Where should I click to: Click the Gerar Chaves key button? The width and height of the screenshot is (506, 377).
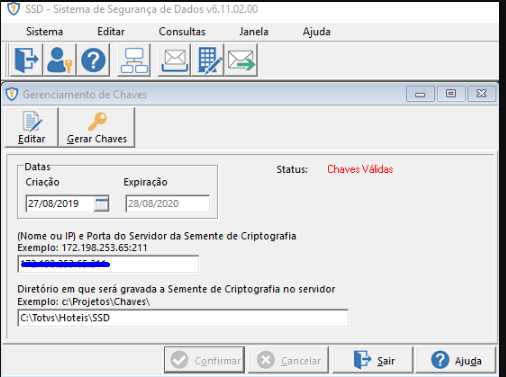[x=97, y=127]
